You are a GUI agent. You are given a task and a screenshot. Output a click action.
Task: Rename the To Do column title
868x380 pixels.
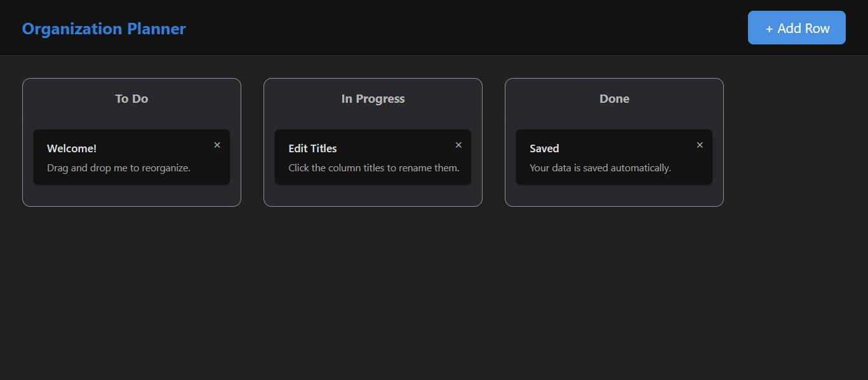pyautogui.click(x=131, y=99)
